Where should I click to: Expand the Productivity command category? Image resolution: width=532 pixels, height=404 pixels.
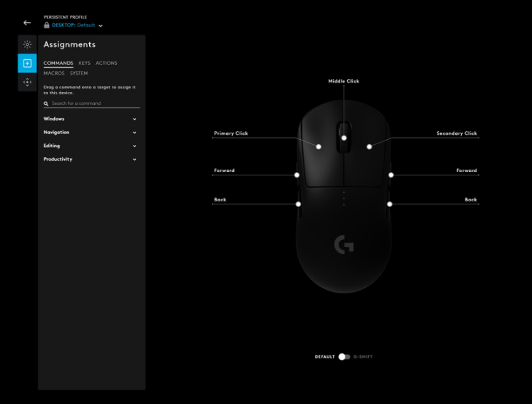coord(134,159)
